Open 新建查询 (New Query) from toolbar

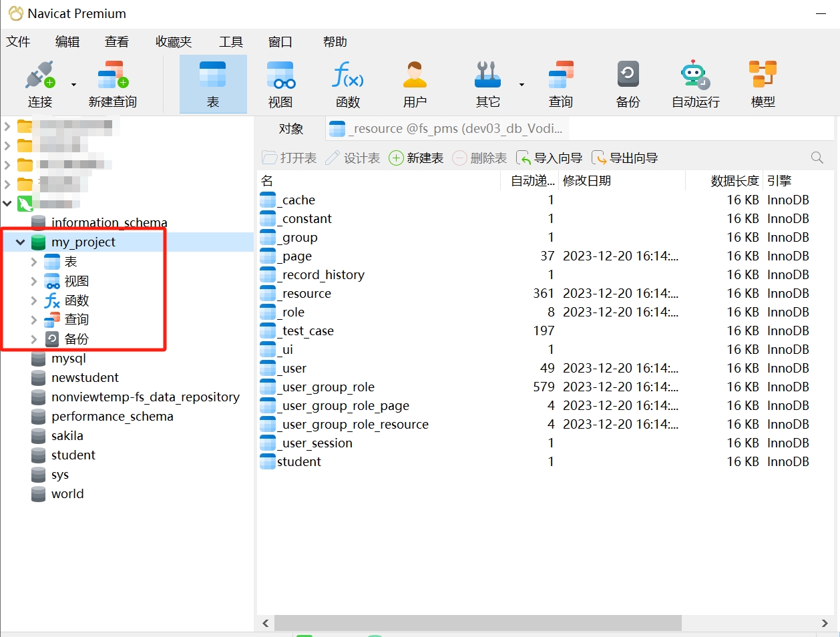pos(112,84)
